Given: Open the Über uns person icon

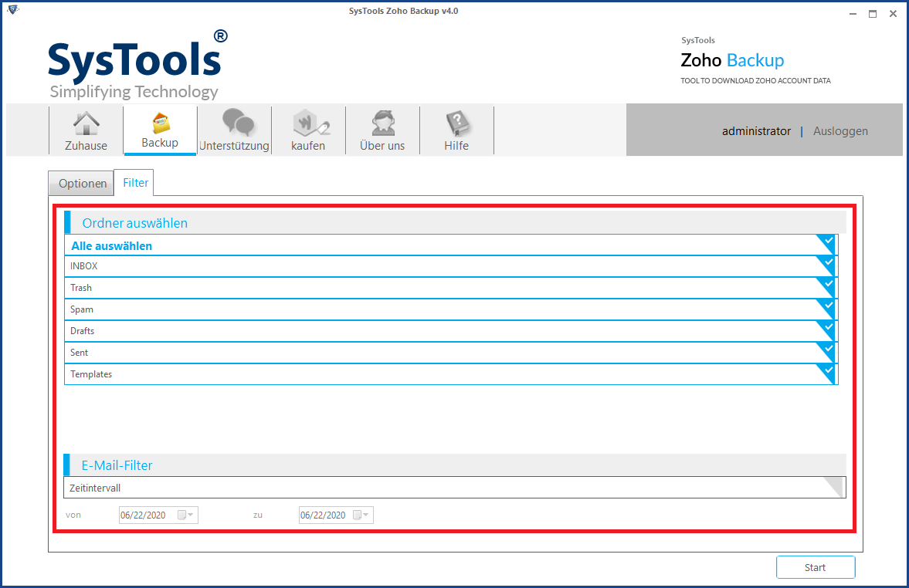Looking at the screenshot, I should pos(383,122).
